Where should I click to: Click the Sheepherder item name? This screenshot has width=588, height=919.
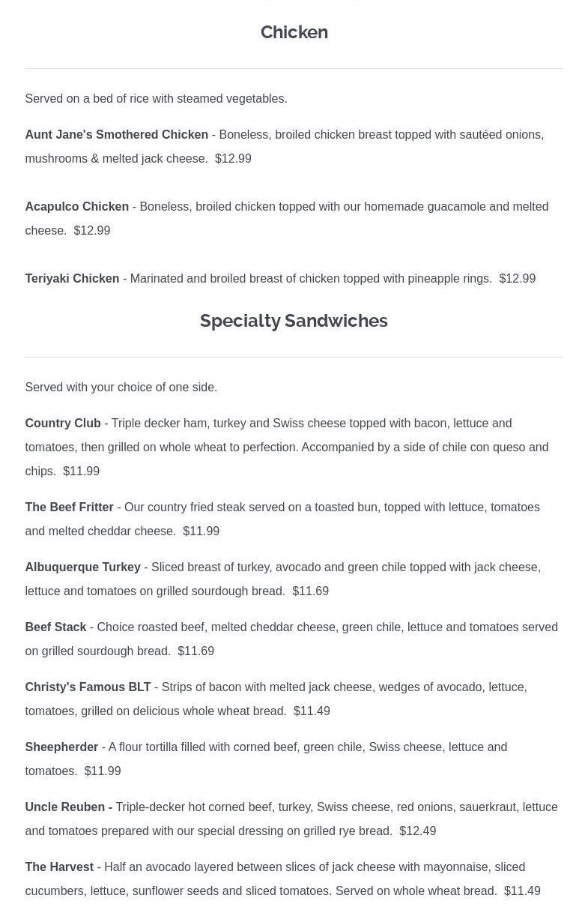pyautogui.click(x=61, y=747)
